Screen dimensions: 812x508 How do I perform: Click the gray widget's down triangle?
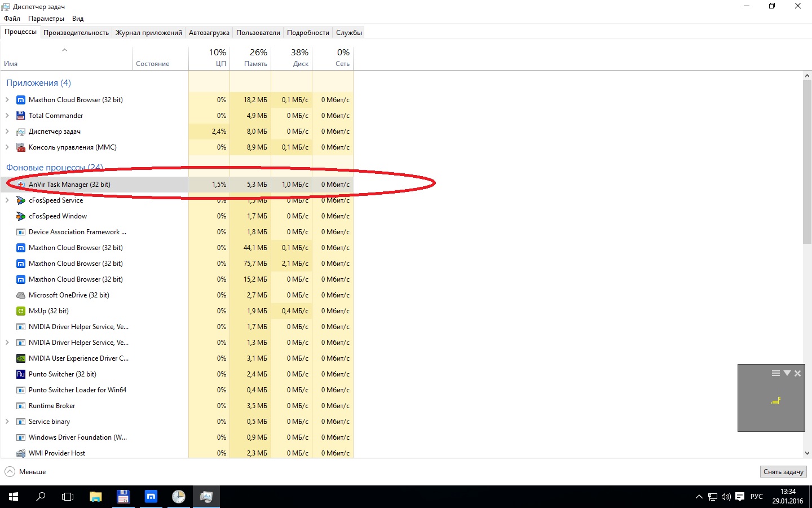[787, 373]
